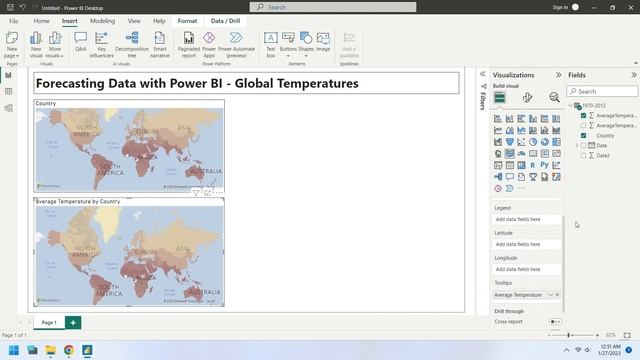The image size is (640, 360).
Task: Toggle the Cross-report drill through switch
Action: [555, 322]
